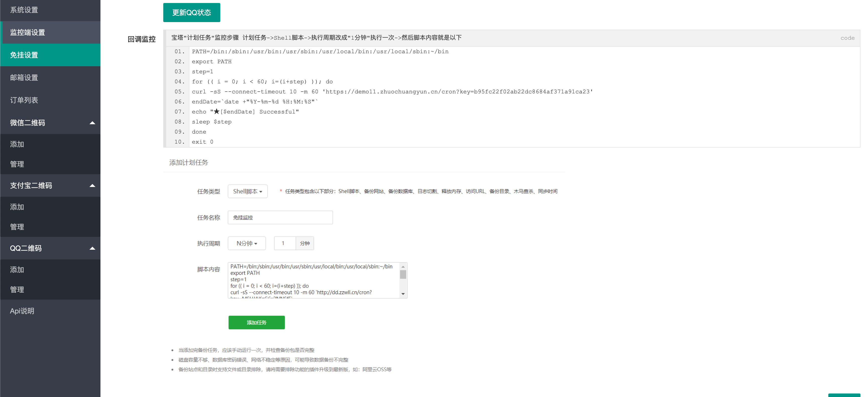The height and width of the screenshot is (397, 868).
Task: Click the 回调监控 label
Action: (141, 39)
